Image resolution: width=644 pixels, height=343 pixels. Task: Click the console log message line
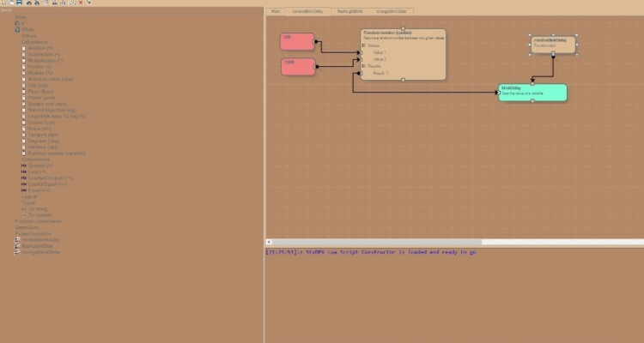point(370,252)
